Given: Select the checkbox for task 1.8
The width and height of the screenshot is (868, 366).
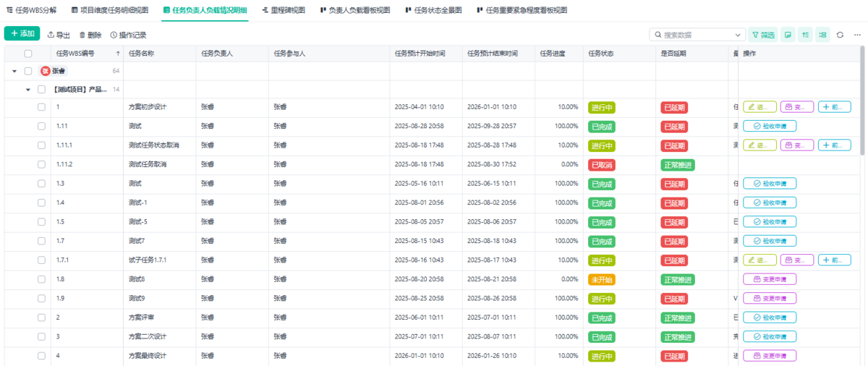Looking at the screenshot, I should pos(42,279).
